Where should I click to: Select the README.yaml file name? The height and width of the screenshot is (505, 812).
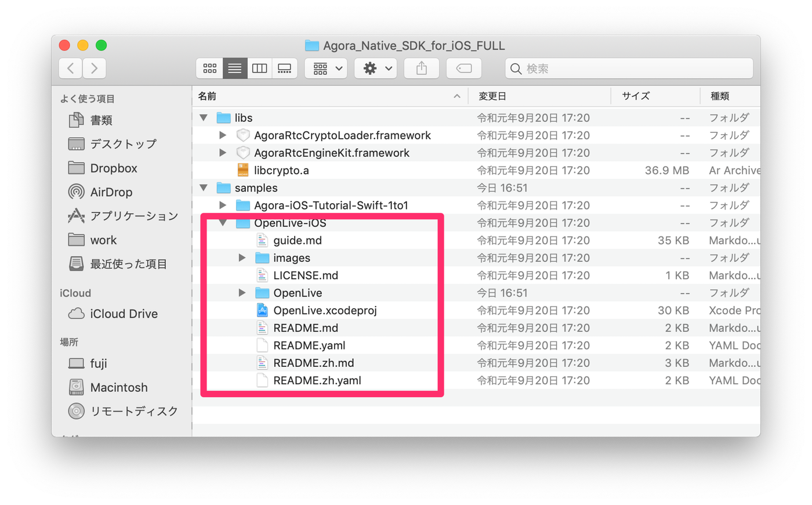309,345
